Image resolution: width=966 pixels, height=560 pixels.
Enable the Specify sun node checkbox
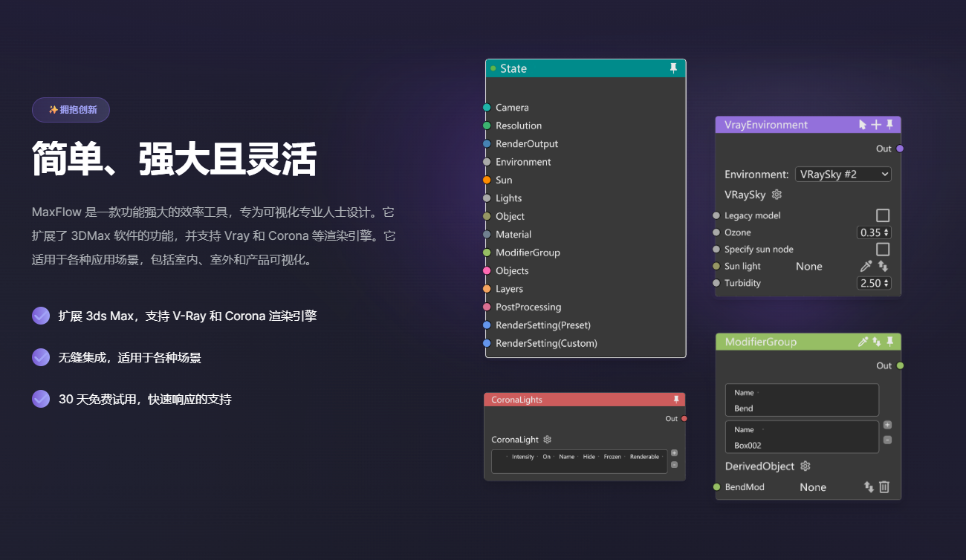click(884, 249)
